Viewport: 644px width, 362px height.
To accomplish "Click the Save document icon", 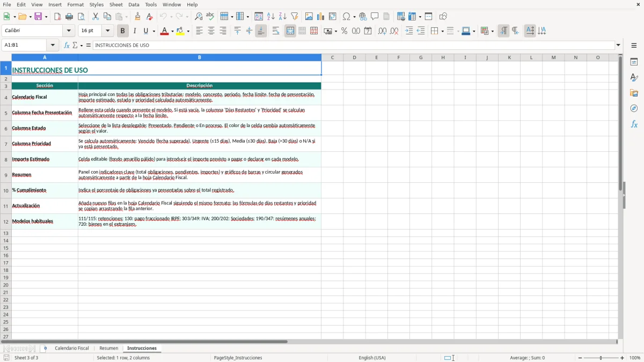I will (38, 17).
